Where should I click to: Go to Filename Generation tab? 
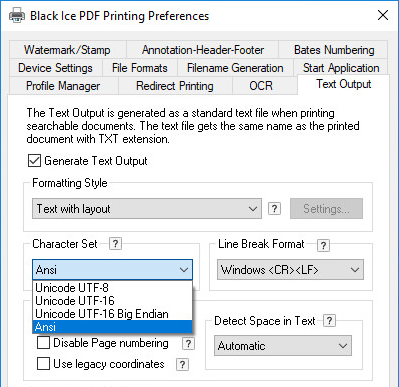(x=235, y=68)
